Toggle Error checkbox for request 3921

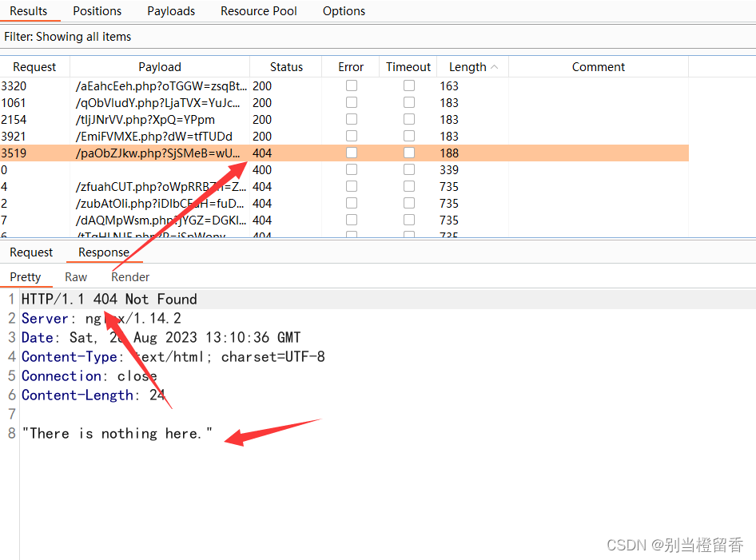tap(352, 136)
